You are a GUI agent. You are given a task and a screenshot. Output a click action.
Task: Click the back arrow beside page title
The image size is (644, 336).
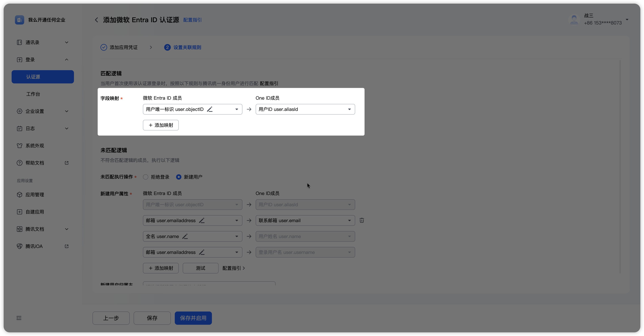click(97, 20)
